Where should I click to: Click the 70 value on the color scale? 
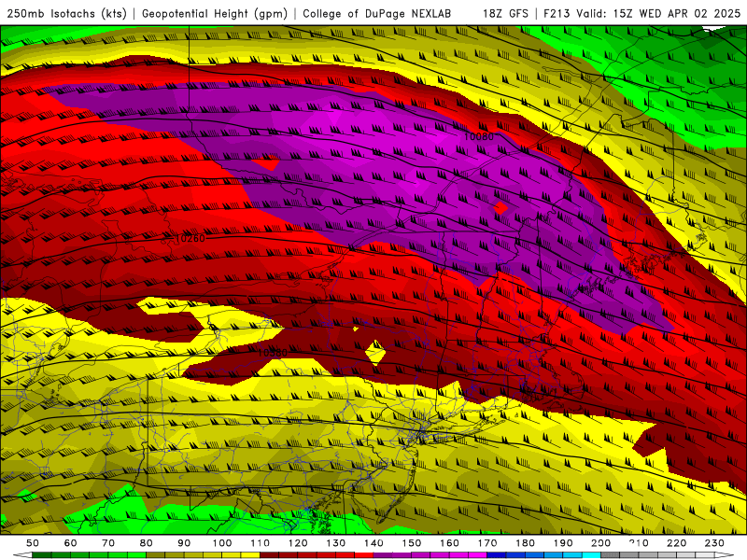(x=108, y=543)
